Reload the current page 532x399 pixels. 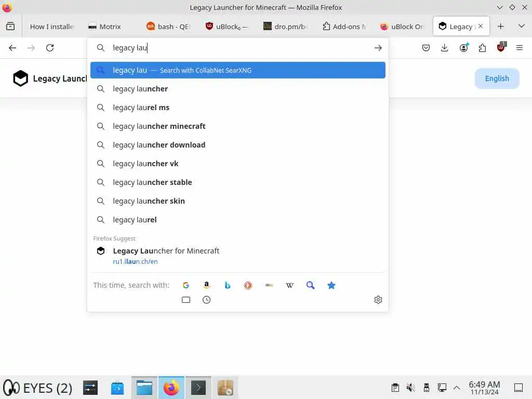pos(50,48)
